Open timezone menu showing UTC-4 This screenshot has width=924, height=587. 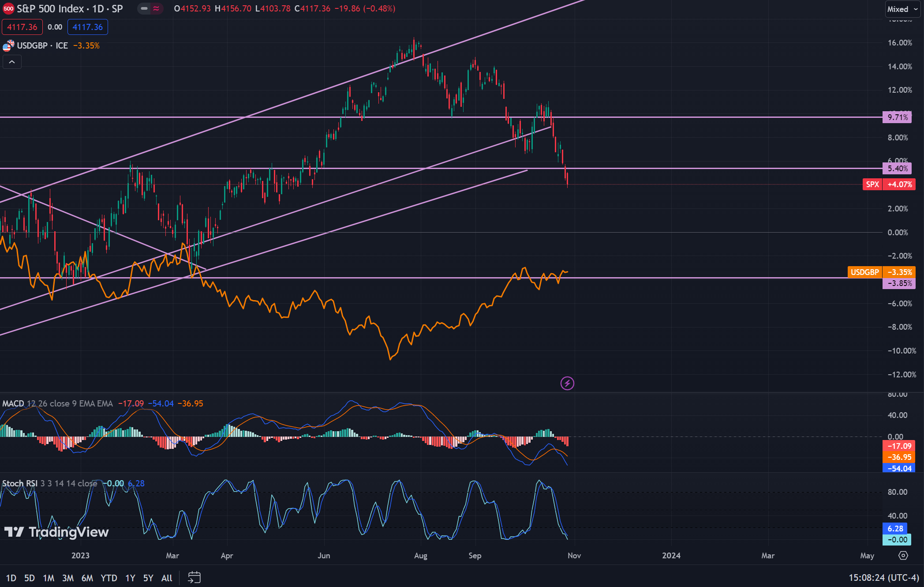pos(883,577)
